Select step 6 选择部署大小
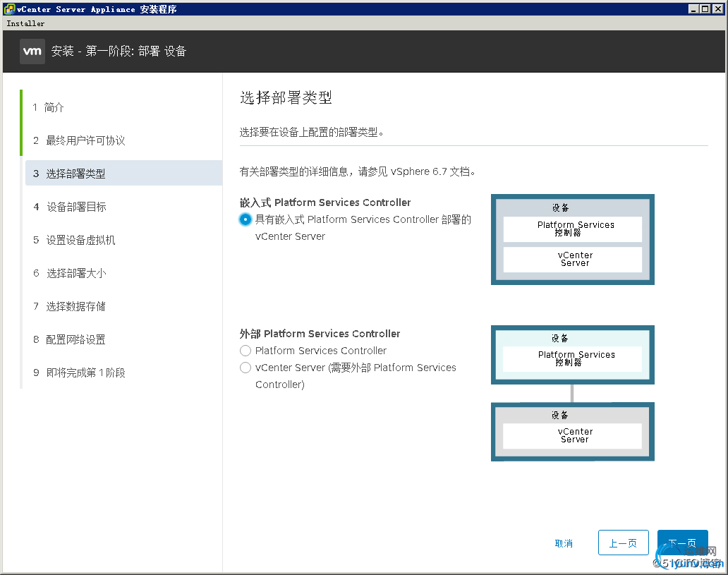 [70, 273]
